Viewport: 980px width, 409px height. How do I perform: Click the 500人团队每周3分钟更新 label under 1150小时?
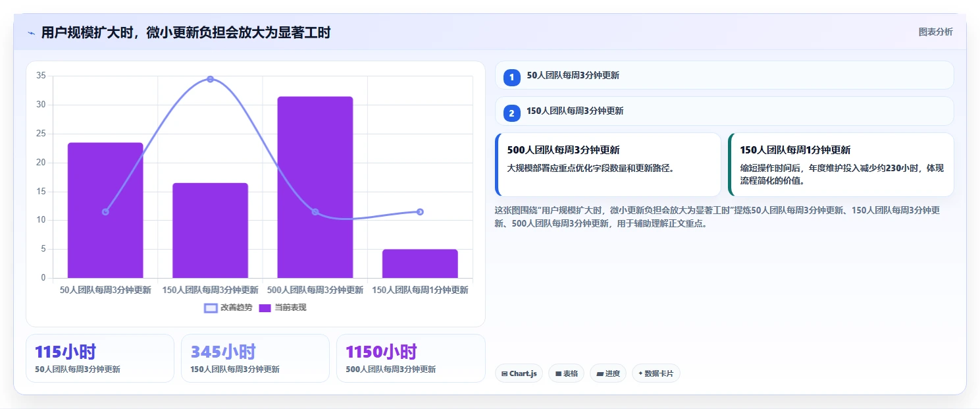pos(390,369)
